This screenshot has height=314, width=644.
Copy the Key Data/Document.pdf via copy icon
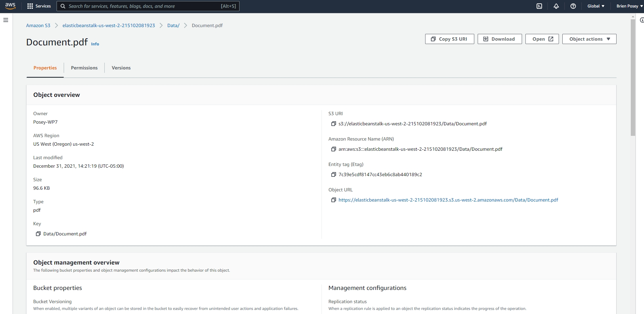pyautogui.click(x=38, y=234)
